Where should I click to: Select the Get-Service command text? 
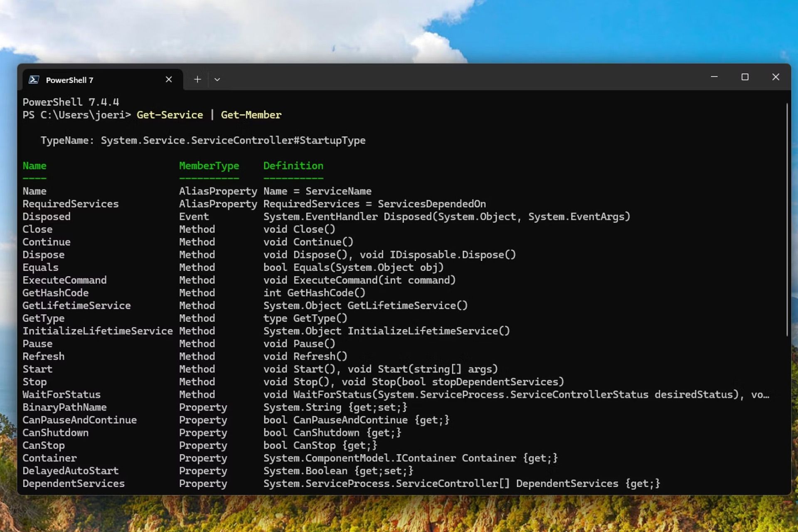[169, 115]
